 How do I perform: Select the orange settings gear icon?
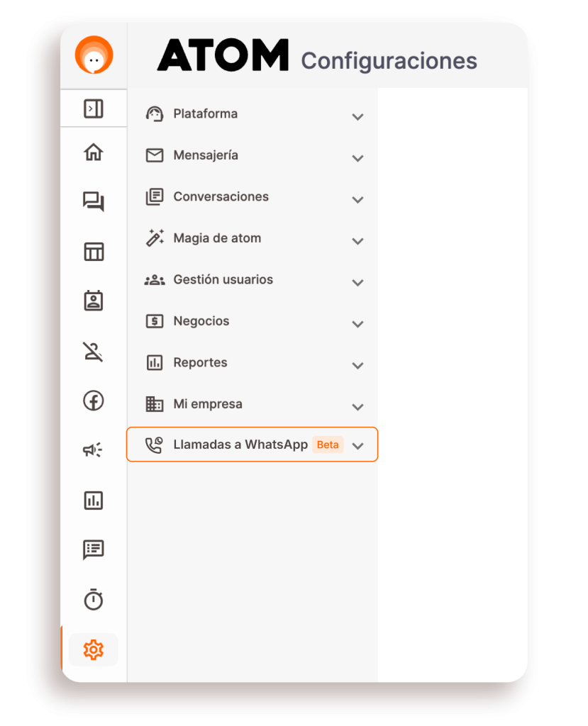coord(94,649)
